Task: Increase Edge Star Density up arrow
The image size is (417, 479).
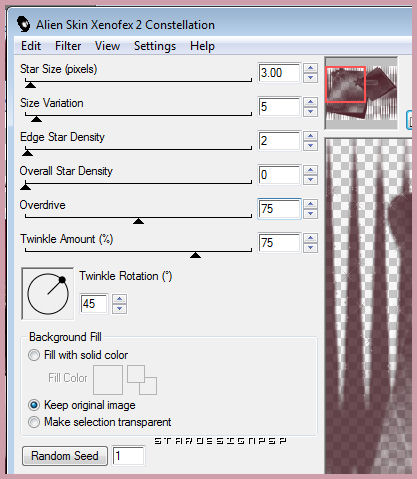Action: click(311, 136)
